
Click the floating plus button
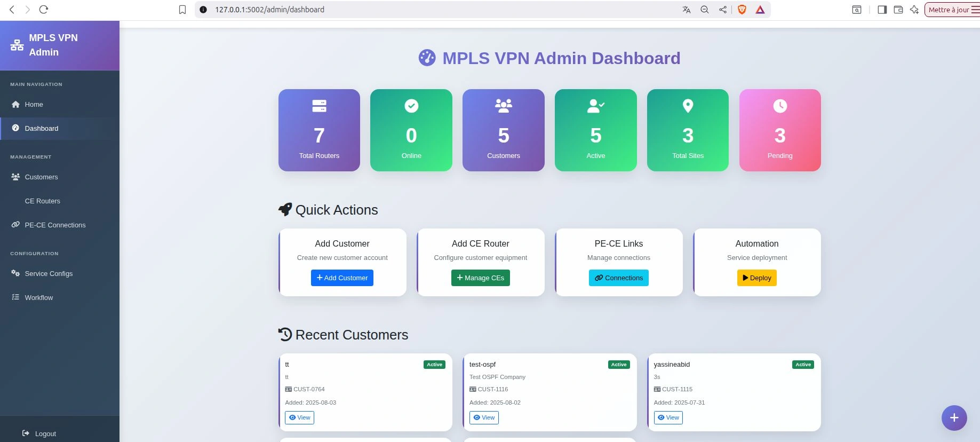tap(954, 417)
